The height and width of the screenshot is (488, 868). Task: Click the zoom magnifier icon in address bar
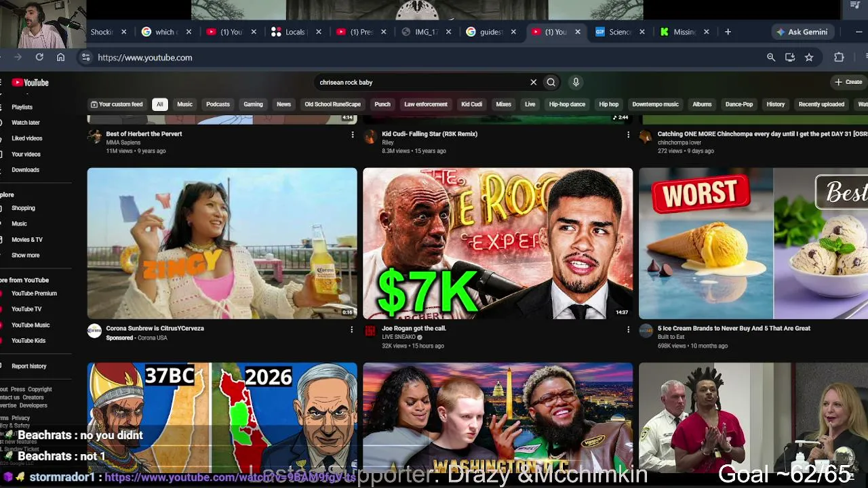[771, 58]
